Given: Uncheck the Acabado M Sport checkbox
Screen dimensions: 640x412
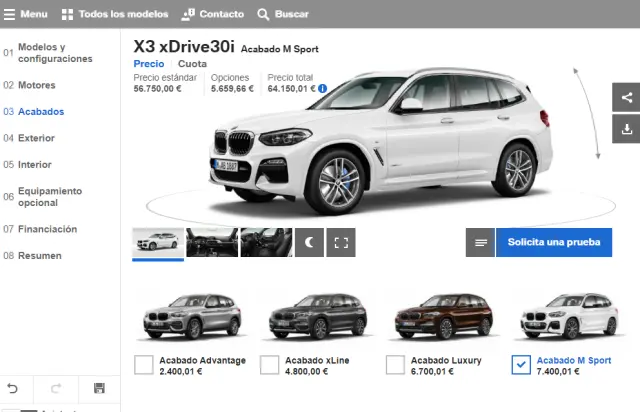Looking at the screenshot, I should point(520,365).
